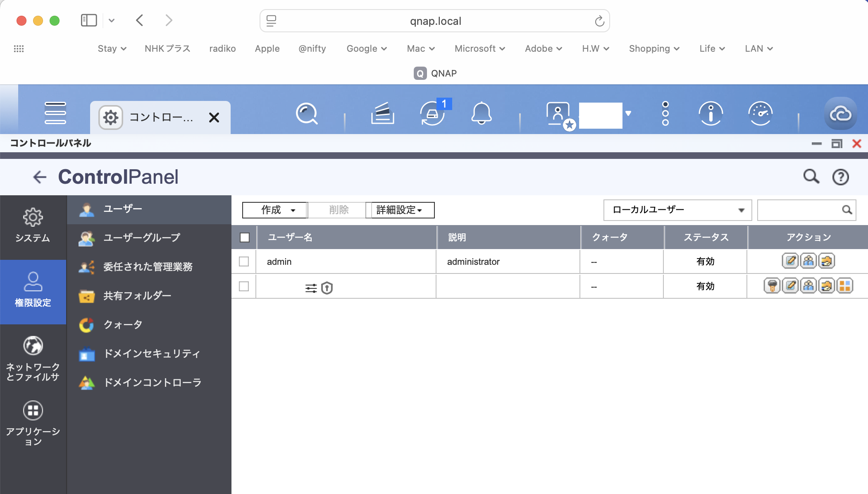Select ユーザーグループ in the side menu
The height and width of the screenshot is (494, 868).
pyautogui.click(x=142, y=237)
